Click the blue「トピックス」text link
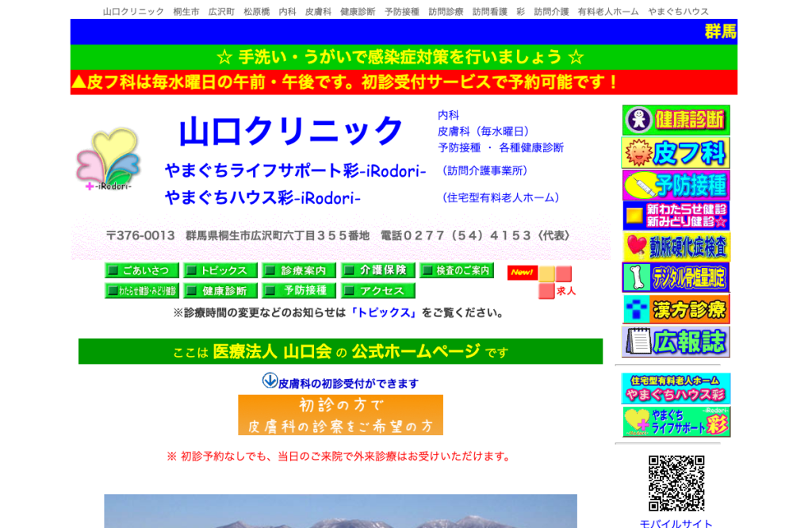812x528 pixels. coord(384,312)
